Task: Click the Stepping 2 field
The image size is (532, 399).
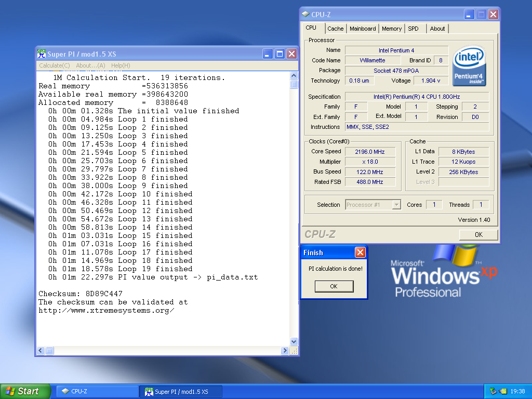Action: pos(475,107)
